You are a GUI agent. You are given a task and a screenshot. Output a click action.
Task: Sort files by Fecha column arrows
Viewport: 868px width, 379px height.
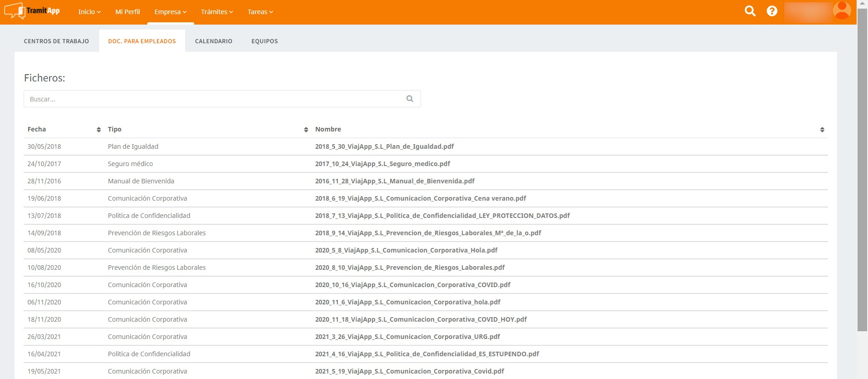pyautogui.click(x=99, y=130)
